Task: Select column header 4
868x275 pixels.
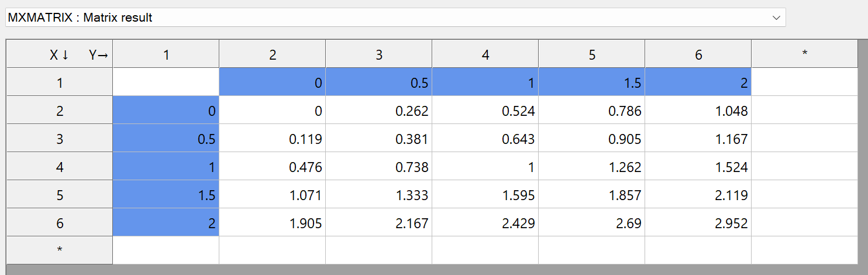Action: (485, 54)
